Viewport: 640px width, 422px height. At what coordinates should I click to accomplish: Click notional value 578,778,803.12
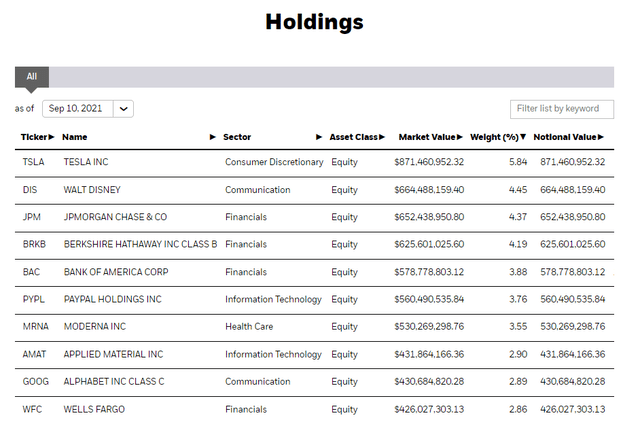coord(573,272)
